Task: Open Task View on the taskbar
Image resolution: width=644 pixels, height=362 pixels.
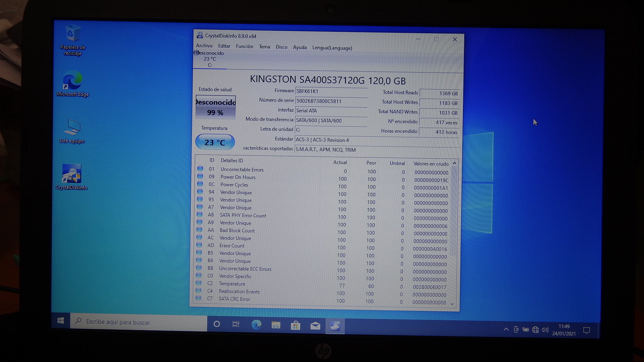Action: tap(236, 324)
